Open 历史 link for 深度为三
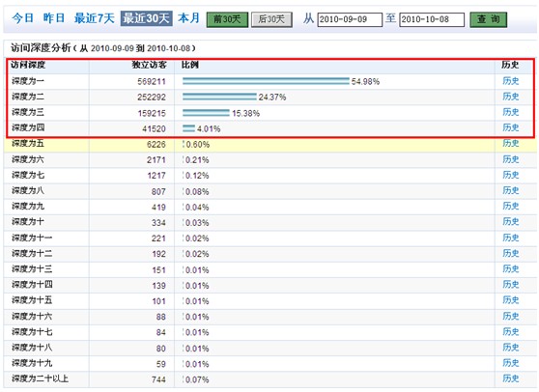 (510, 112)
